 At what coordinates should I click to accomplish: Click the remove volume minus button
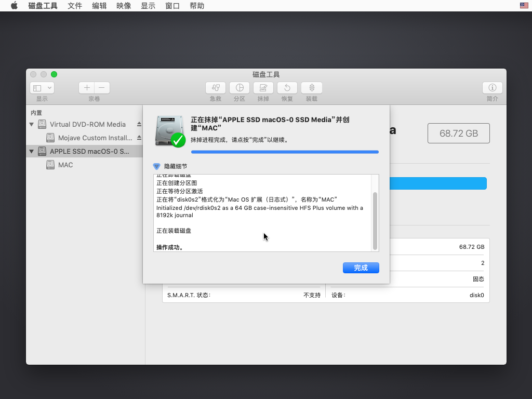click(x=102, y=88)
